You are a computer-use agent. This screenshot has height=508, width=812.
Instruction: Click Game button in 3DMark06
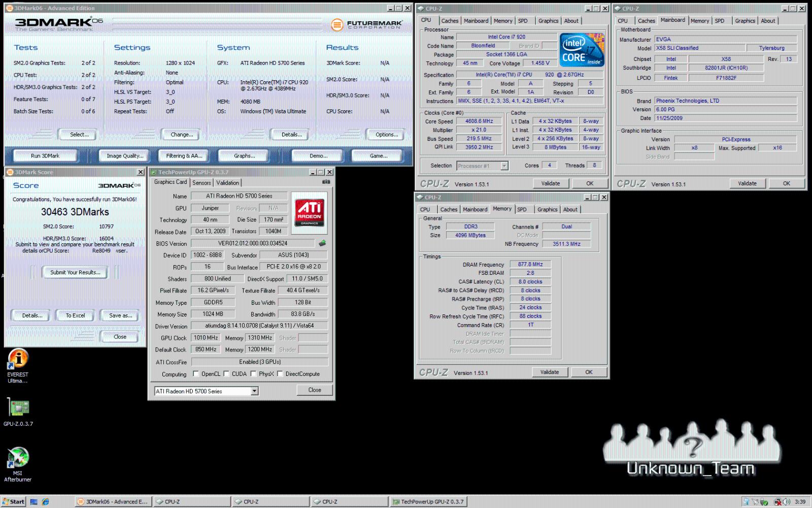[x=378, y=156]
